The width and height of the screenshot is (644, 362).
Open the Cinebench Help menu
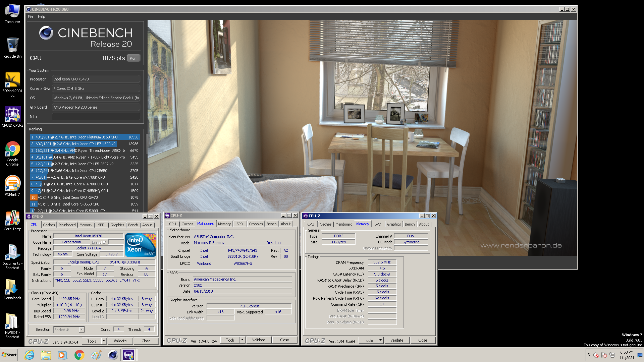click(x=42, y=16)
